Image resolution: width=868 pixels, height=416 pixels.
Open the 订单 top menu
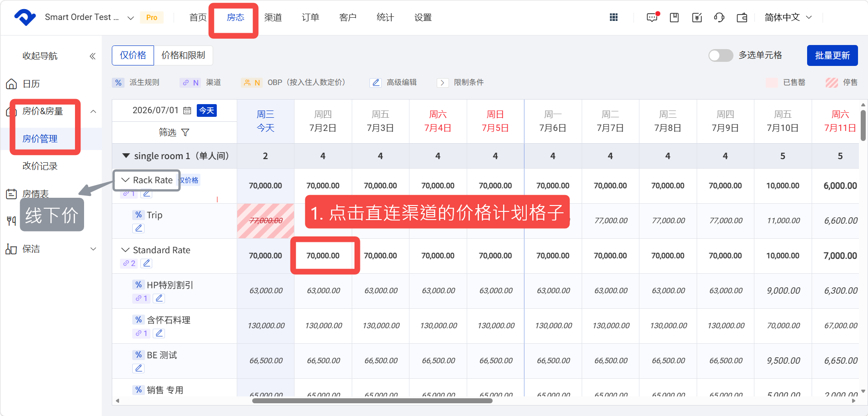[310, 17]
